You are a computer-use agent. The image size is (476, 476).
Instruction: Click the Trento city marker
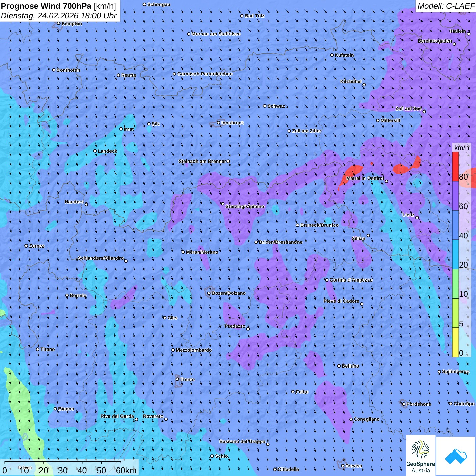[x=177, y=379]
